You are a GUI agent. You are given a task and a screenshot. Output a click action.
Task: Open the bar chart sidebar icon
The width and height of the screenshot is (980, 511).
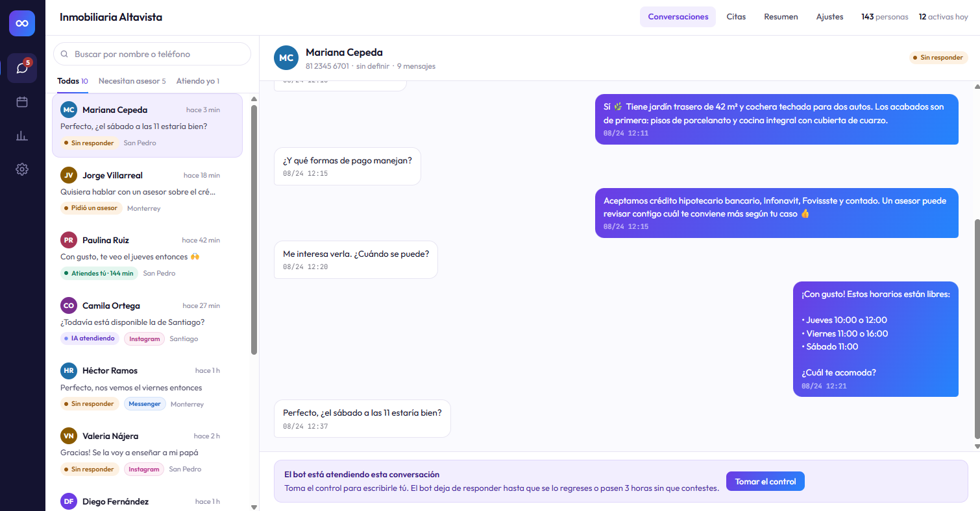tap(22, 136)
